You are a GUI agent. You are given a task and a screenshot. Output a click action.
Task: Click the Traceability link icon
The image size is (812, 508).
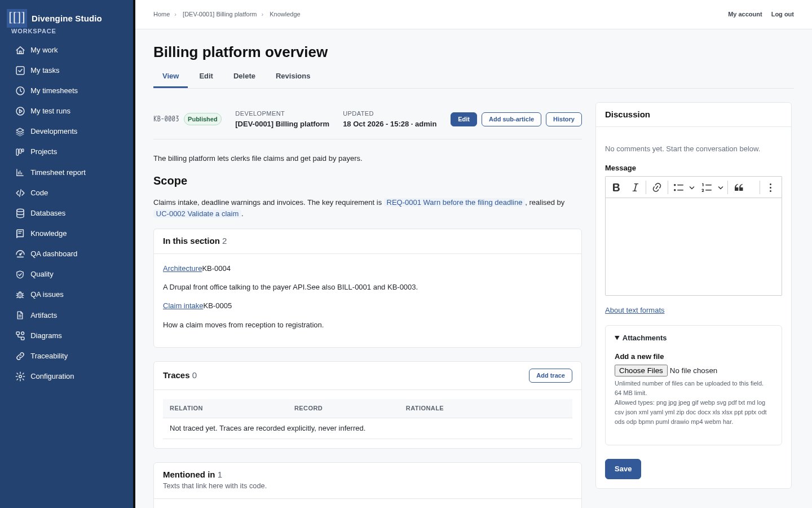(20, 356)
